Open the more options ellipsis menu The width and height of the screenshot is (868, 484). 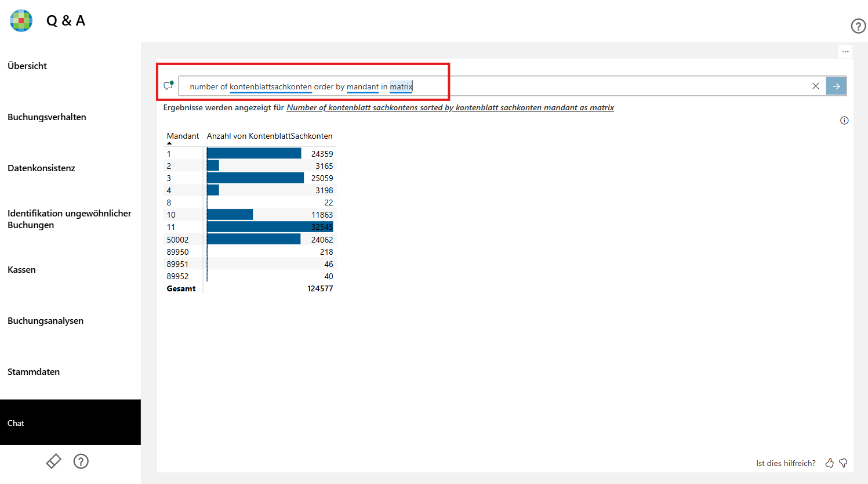[x=845, y=52]
